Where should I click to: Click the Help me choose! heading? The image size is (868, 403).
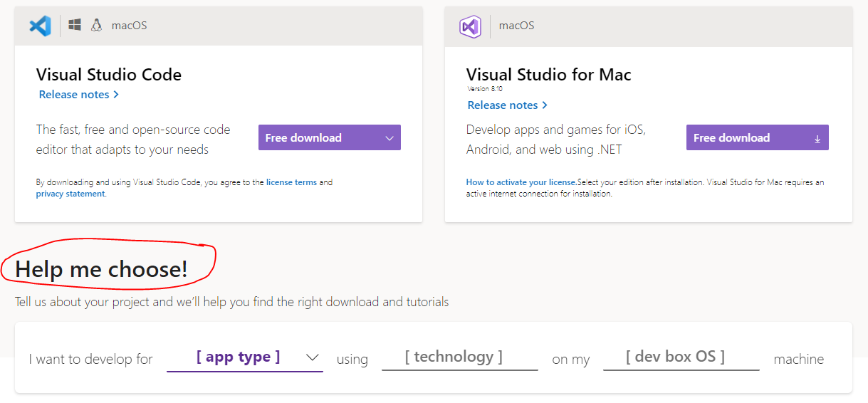101,268
